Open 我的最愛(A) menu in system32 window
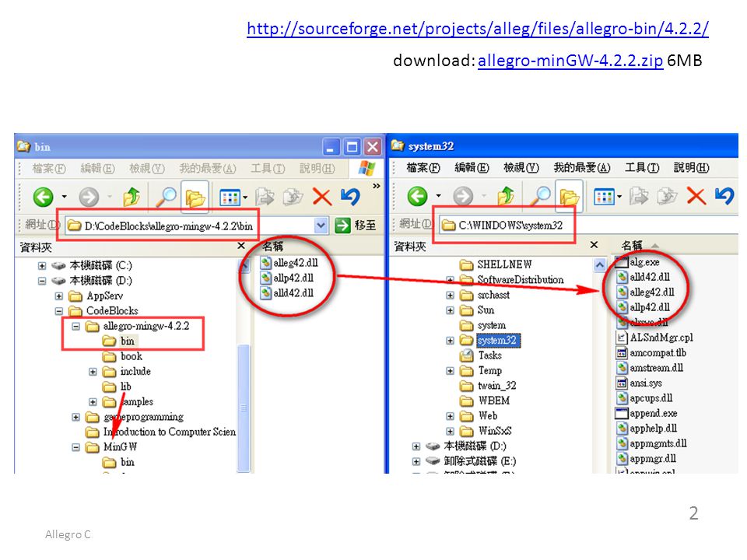The image size is (747, 560). coord(582,168)
